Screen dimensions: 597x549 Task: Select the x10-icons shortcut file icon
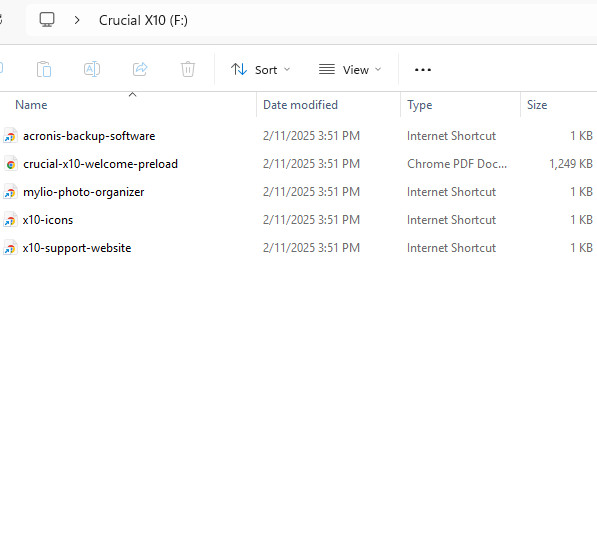coord(10,220)
